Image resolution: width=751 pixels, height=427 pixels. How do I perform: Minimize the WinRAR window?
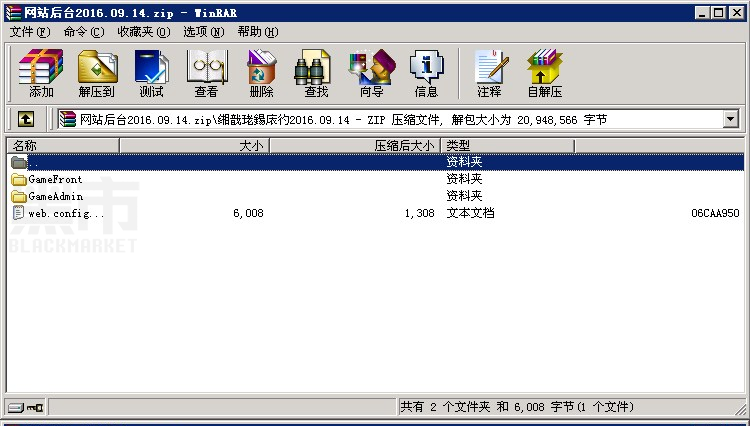coord(703,13)
